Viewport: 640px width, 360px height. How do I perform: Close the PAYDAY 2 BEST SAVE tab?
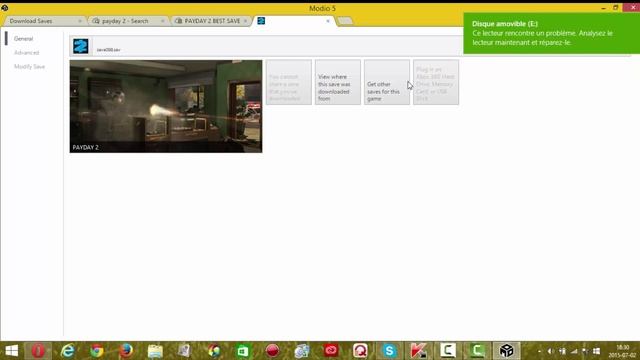point(245,21)
